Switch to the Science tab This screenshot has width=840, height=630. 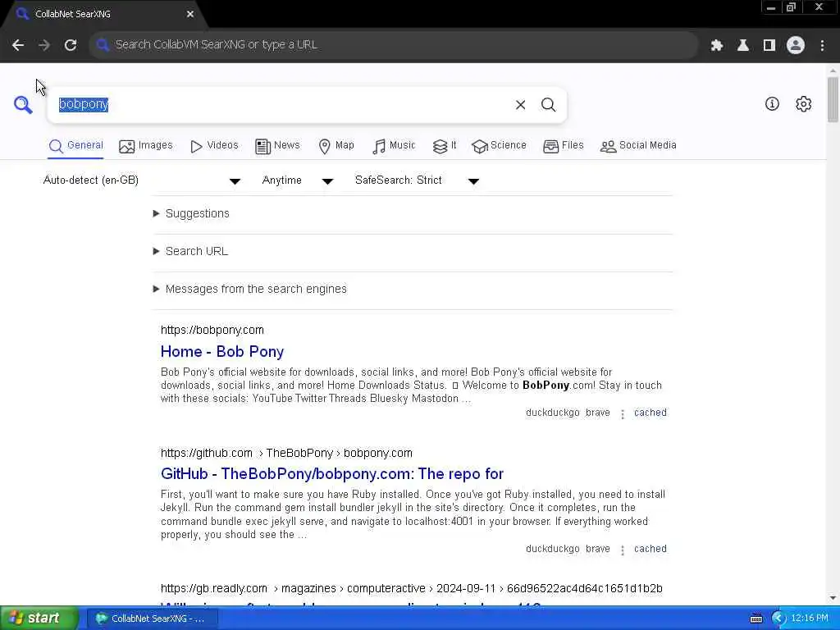[x=499, y=146]
